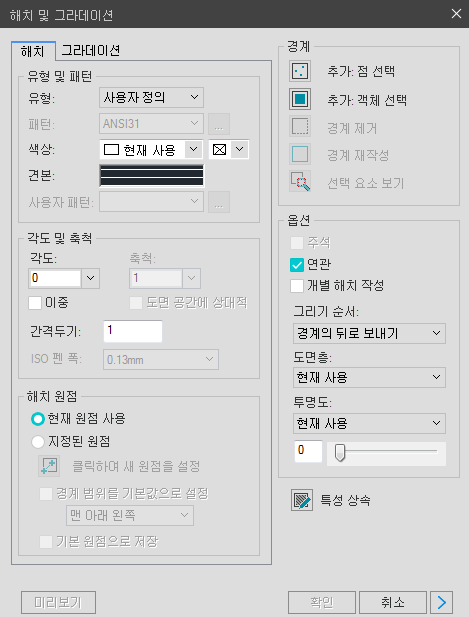Click the 특성 상속 inherit properties icon
Screen dimensions: 469x617
[x=302, y=500]
